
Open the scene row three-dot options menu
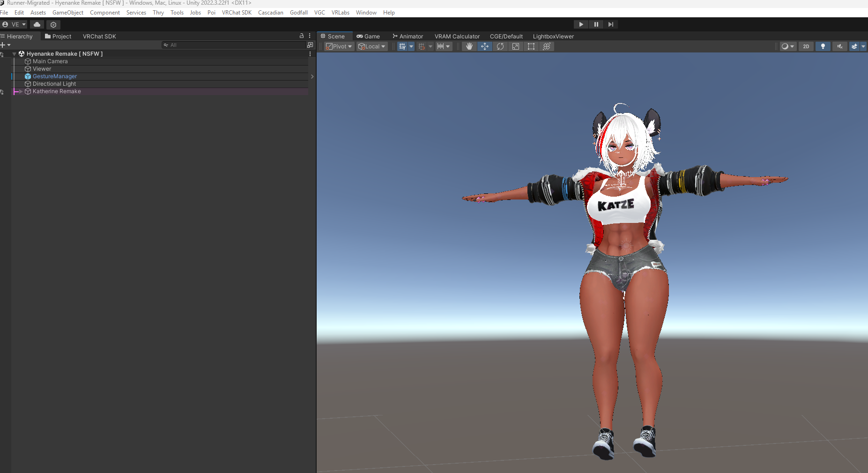point(310,54)
